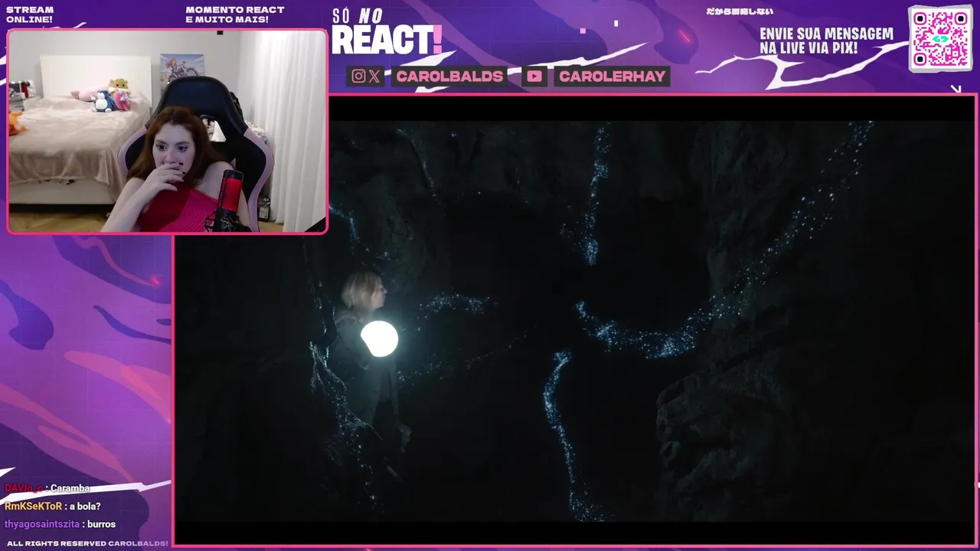Screen dimensions: 980x551
Task: Click the 'SÓ NO REACT!' title logo
Action: [387, 32]
